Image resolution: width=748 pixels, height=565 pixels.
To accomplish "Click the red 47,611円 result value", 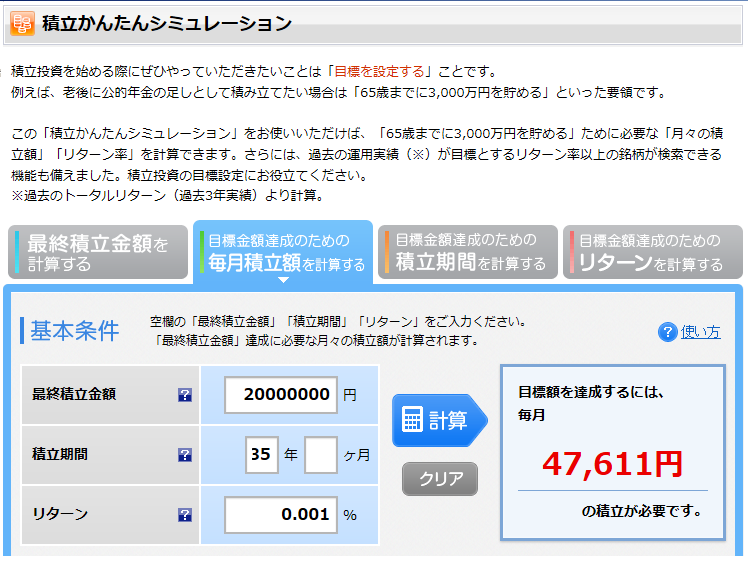I will tap(613, 464).
